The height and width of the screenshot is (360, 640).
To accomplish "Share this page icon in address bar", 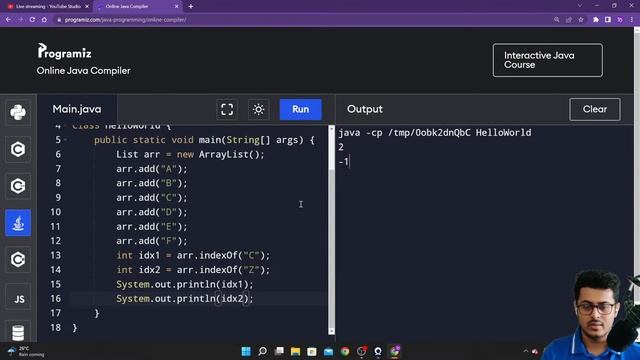I will pyautogui.click(x=569, y=20).
